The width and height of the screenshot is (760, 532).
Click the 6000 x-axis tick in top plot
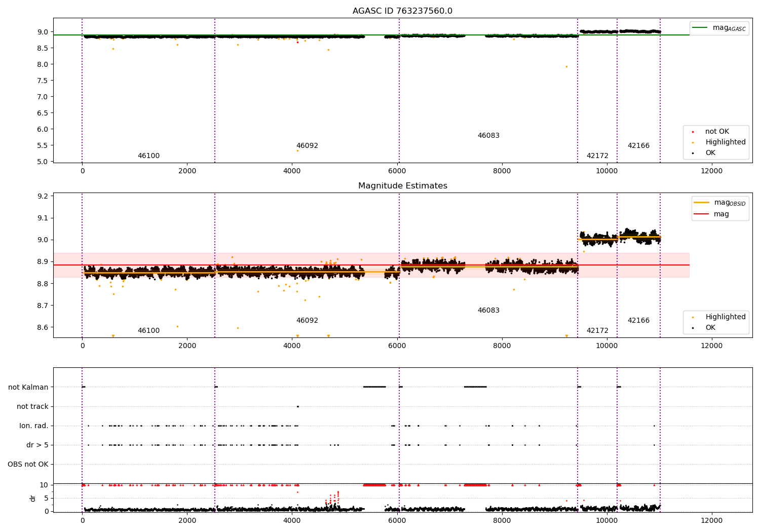[x=397, y=171]
